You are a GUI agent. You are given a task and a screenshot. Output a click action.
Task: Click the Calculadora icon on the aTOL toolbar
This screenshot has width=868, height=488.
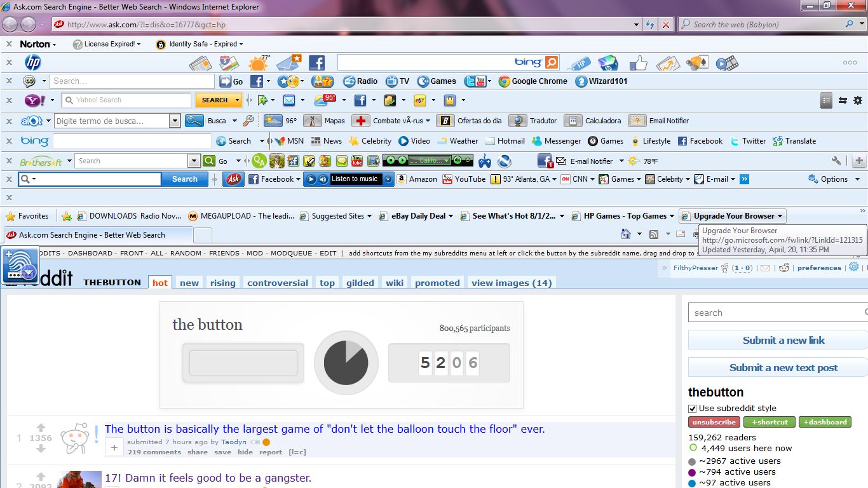(573, 121)
